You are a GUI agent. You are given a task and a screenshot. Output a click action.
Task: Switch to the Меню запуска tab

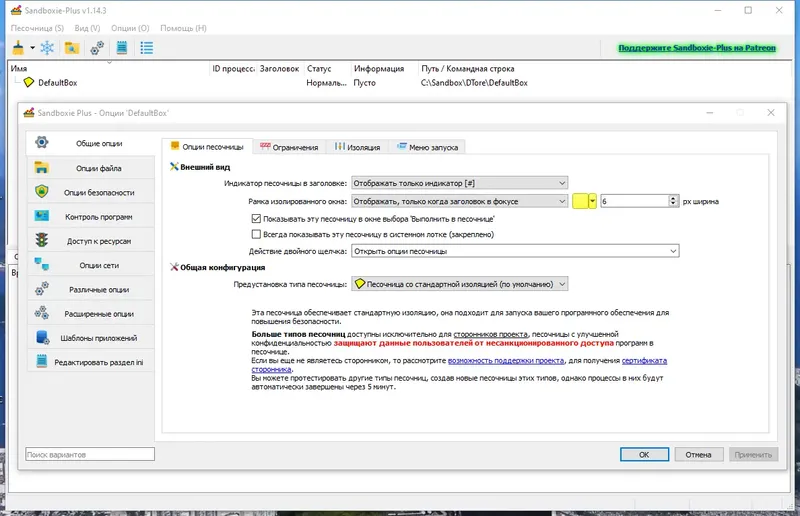[428, 147]
